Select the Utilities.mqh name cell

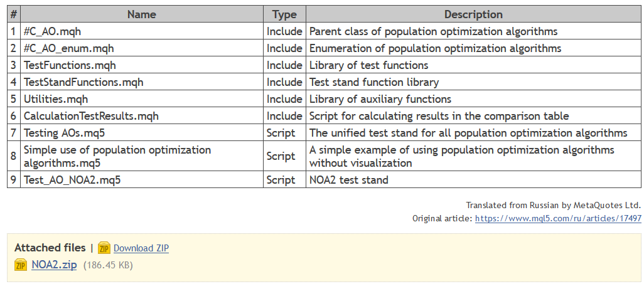(56, 99)
